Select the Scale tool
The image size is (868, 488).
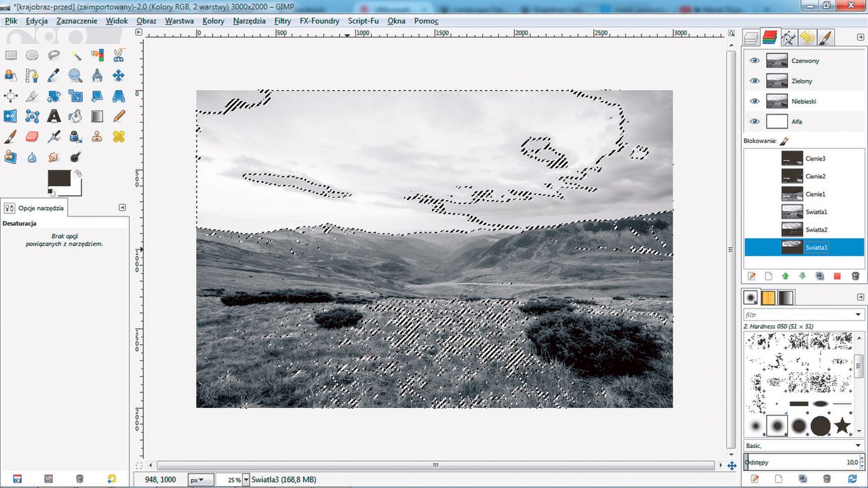75,96
